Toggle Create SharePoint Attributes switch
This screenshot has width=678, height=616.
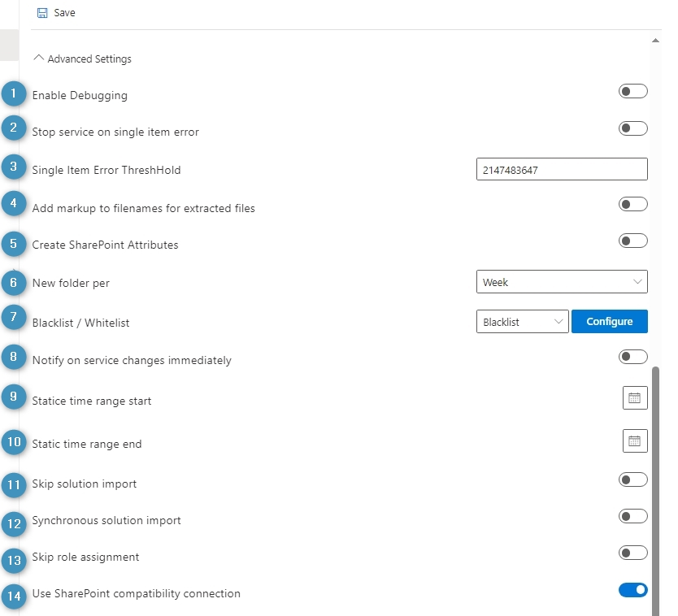[x=632, y=241]
